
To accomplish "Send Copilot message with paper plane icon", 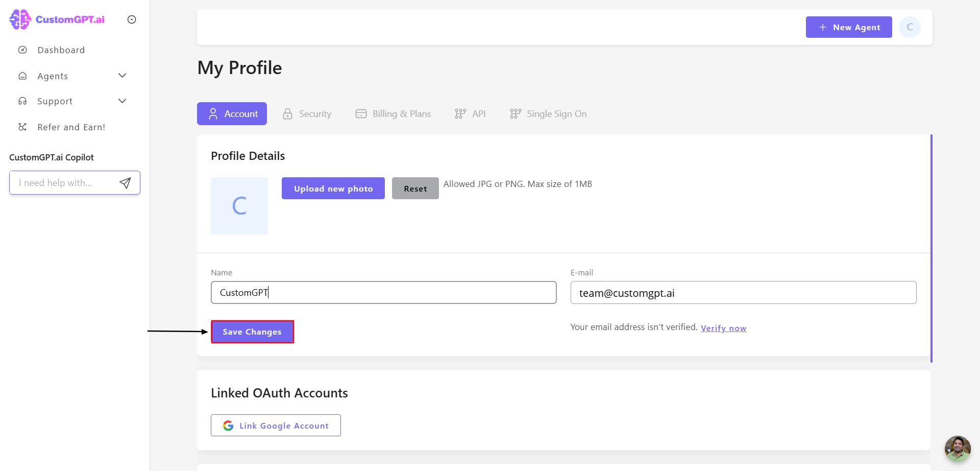I will (125, 183).
